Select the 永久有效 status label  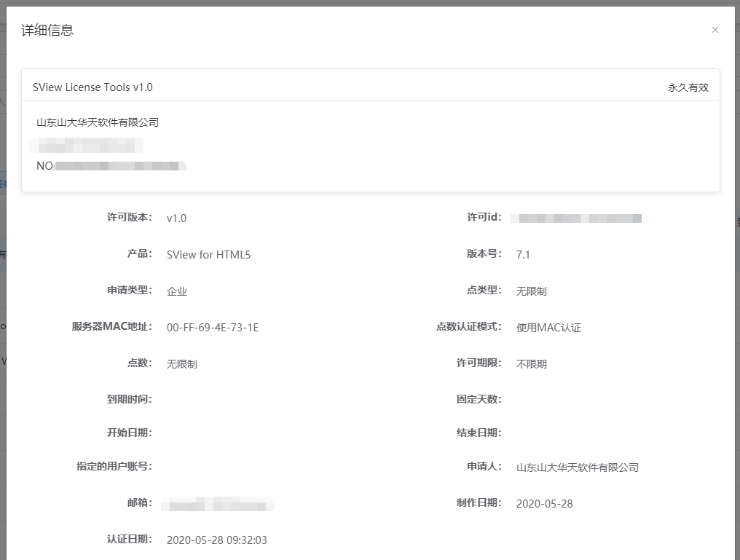click(688, 88)
